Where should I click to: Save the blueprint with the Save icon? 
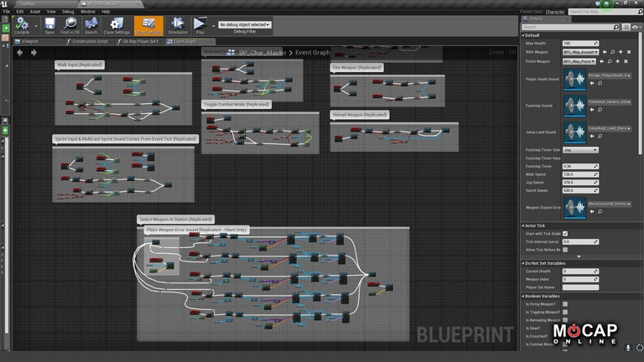tap(49, 25)
